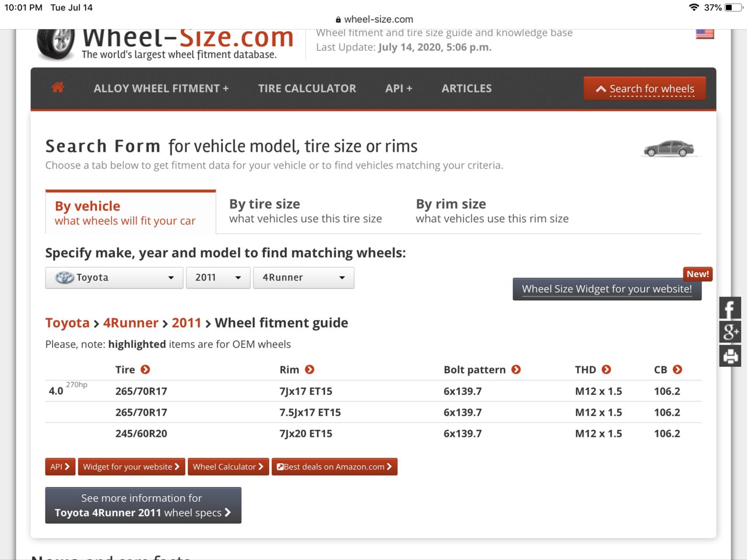Tap the wheel-size.com URL text
The image size is (747, 560).
pos(378,20)
